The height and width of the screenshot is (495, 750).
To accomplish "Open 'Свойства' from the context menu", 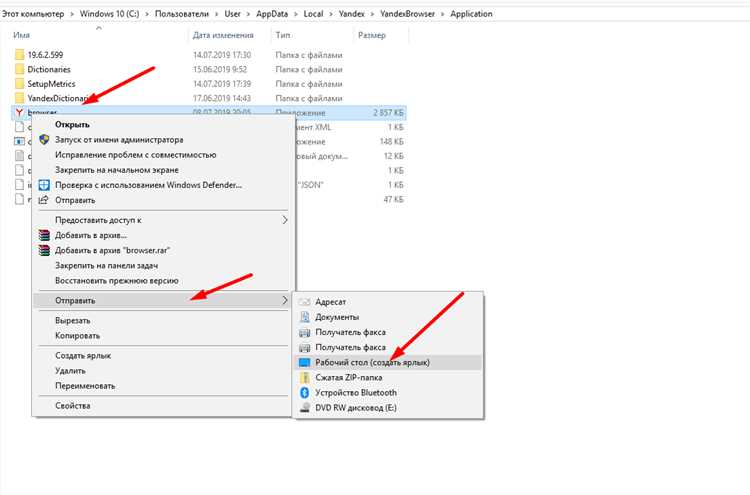I will 73,406.
